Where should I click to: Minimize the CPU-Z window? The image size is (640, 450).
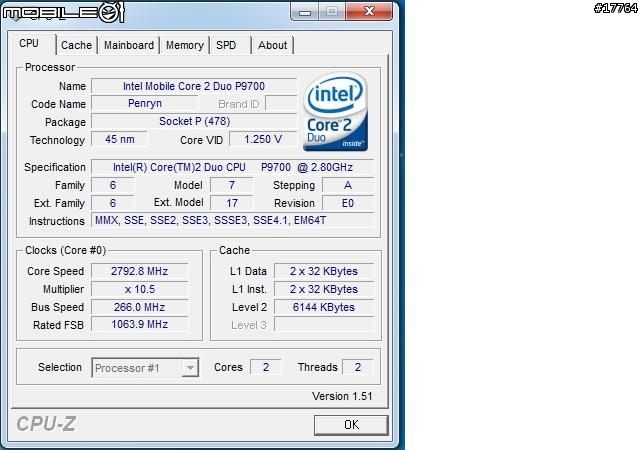tap(304, 11)
